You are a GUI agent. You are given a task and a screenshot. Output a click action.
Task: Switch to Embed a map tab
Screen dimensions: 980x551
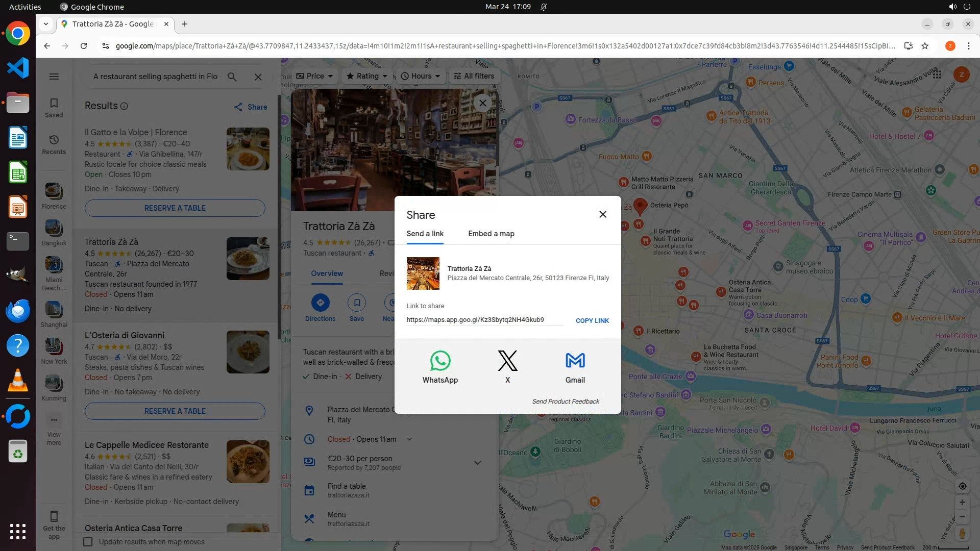point(491,234)
